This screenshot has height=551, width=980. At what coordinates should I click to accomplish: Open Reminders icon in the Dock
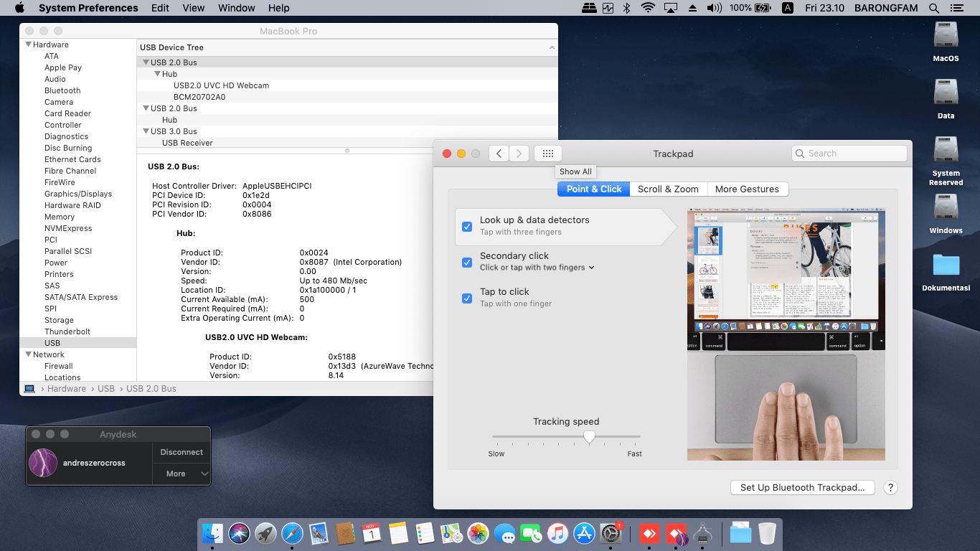click(425, 533)
